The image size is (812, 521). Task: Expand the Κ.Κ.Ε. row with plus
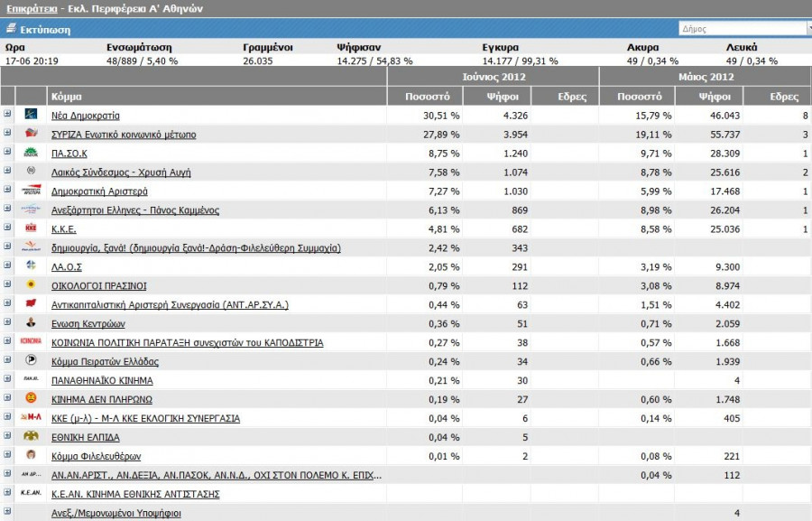click(x=7, y=228)
